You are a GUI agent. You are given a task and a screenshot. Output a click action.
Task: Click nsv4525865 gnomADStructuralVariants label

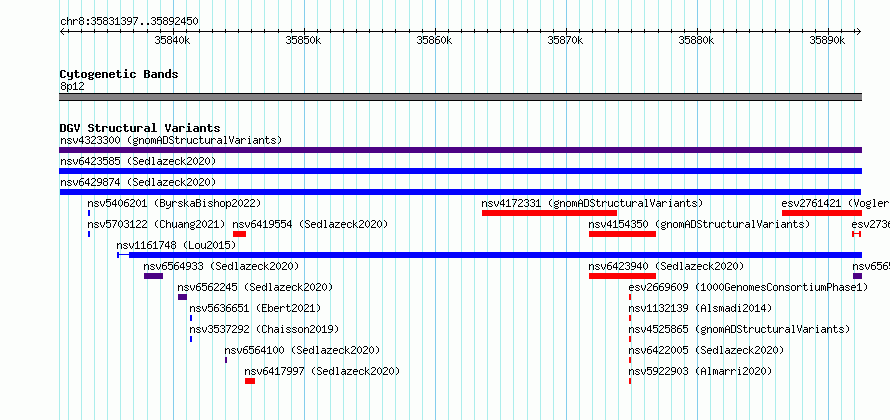coord(740,329)
